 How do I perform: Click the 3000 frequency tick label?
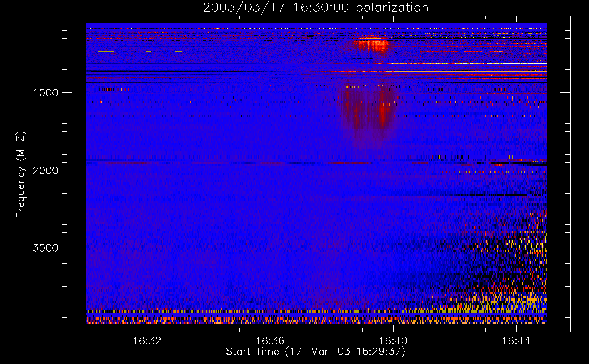click(46, 248)
